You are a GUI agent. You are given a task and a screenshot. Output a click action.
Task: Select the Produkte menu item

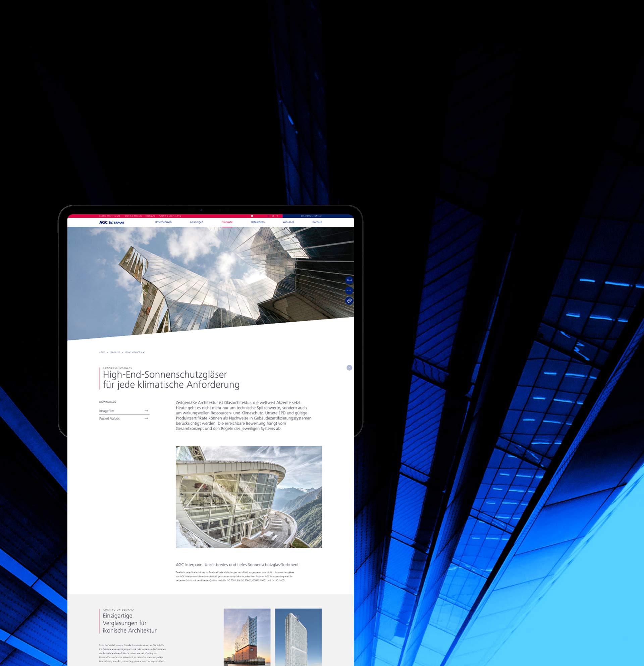pos(227,222)
